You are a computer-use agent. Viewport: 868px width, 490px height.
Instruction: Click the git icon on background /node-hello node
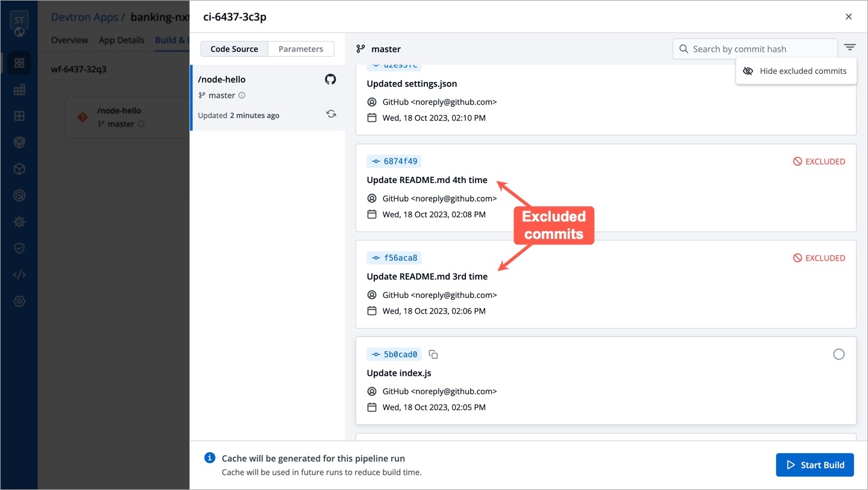82,117
